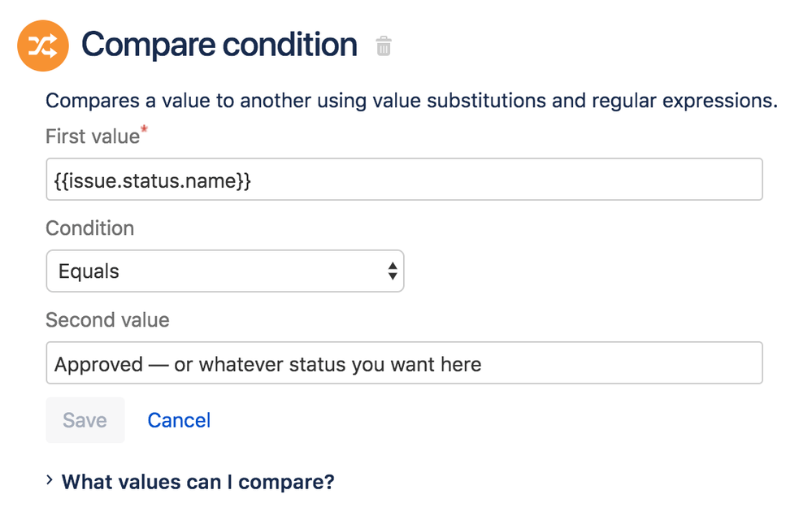Viewport: 812px width, 529px height.
Task: Click the "First value" label
Action: (x=93, y=137)
